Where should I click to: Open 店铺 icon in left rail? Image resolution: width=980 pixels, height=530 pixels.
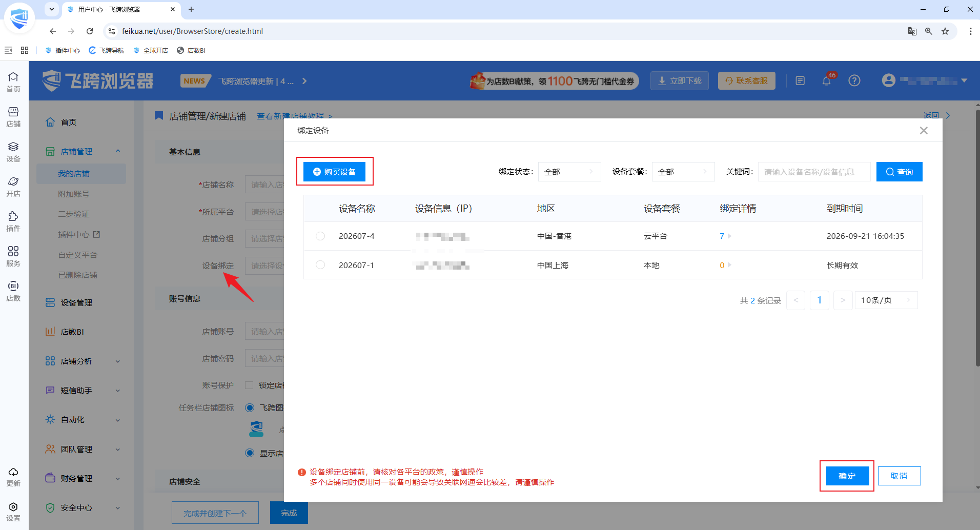13,116
